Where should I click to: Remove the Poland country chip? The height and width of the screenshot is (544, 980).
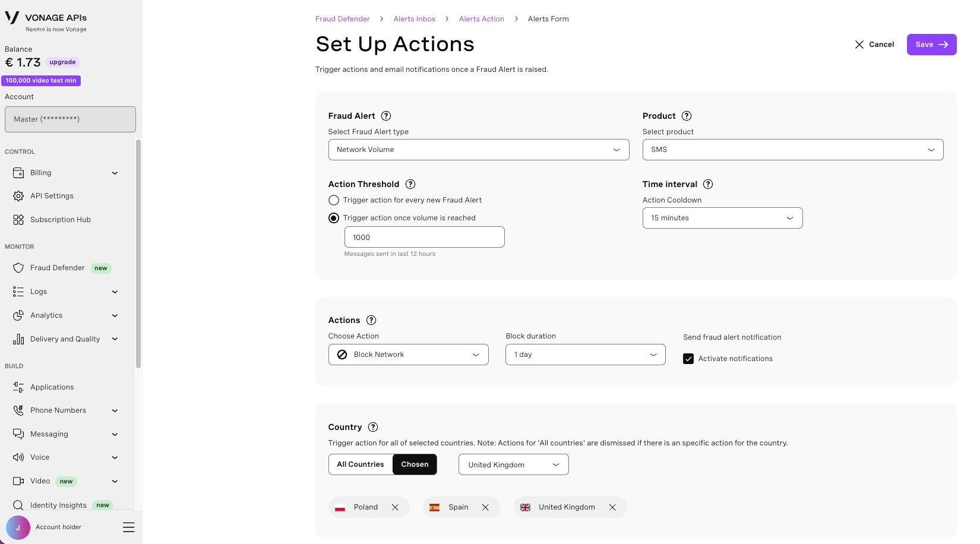(395, 507)
